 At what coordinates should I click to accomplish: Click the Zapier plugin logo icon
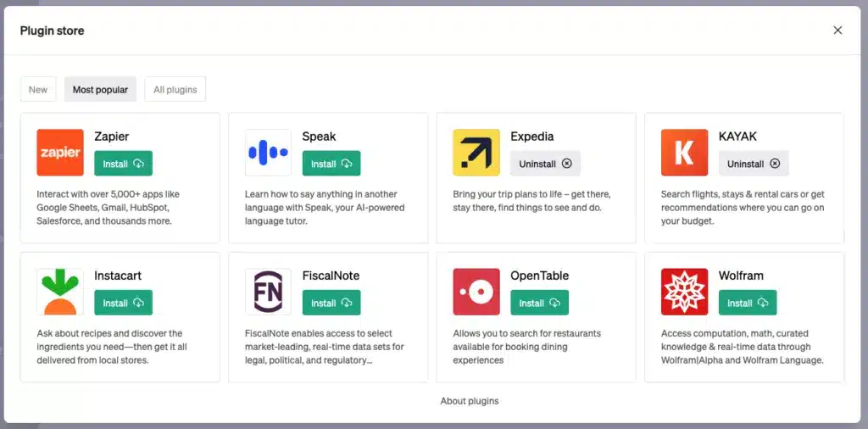(x=60, y=153)
